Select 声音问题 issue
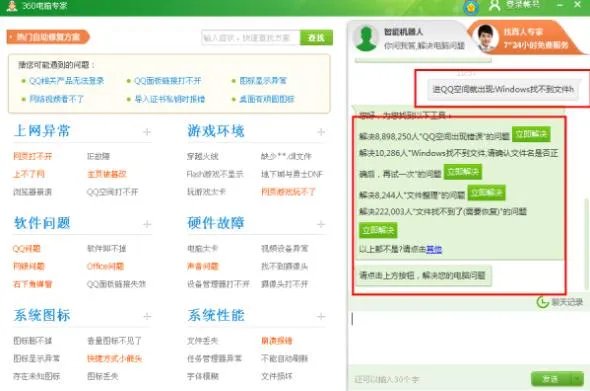The image size is (590, 391). click(x=202, y=266)
